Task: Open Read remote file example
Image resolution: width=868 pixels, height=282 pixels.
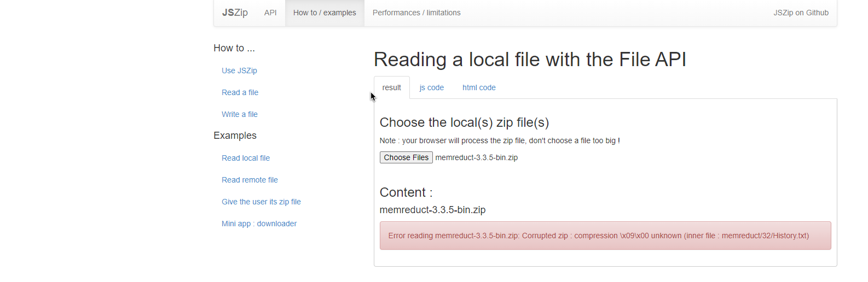Action: pos(250,180)
